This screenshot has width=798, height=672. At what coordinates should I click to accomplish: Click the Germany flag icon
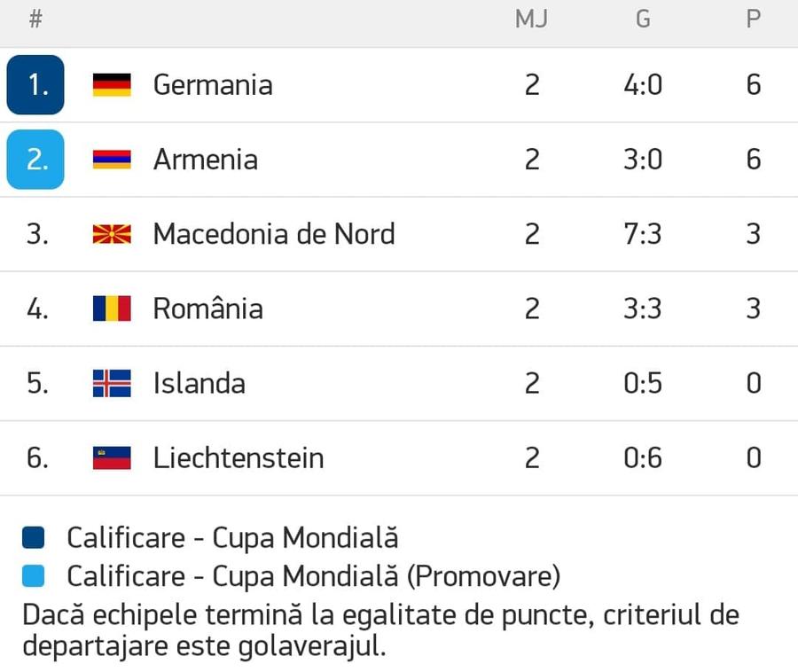click(x=112, y=85)
